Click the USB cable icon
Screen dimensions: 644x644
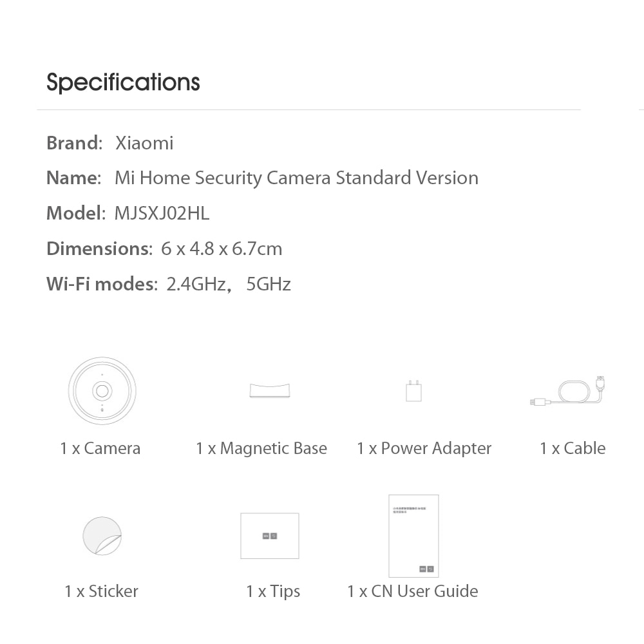tap(568, 392)
